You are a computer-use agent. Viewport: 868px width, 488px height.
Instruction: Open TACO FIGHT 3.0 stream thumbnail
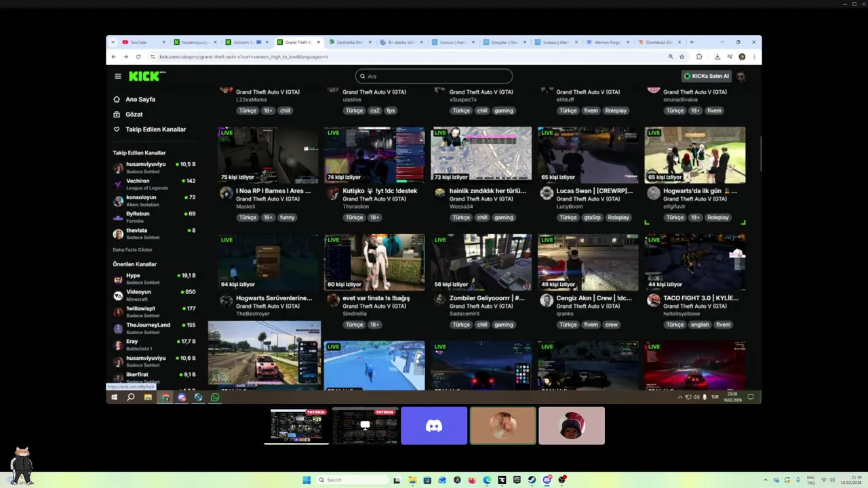coord(694,262)
